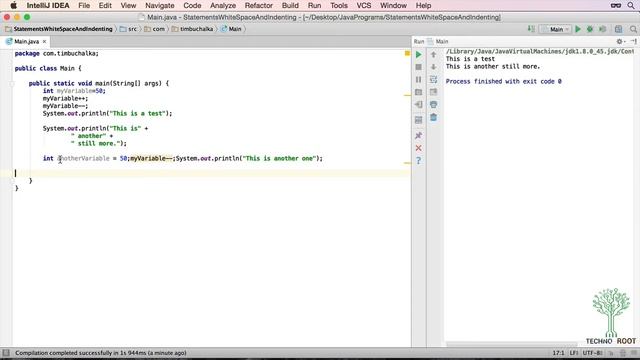Click the JDK path line in console
Screen dimensions: 640x360
540,51
